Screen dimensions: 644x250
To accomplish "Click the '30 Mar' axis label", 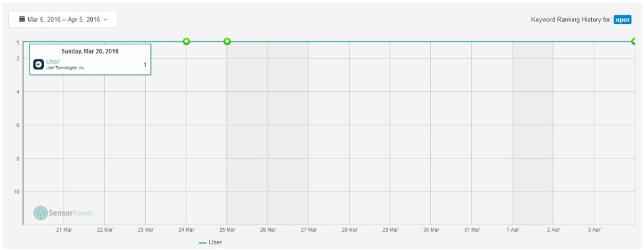I will coord(431,230).
